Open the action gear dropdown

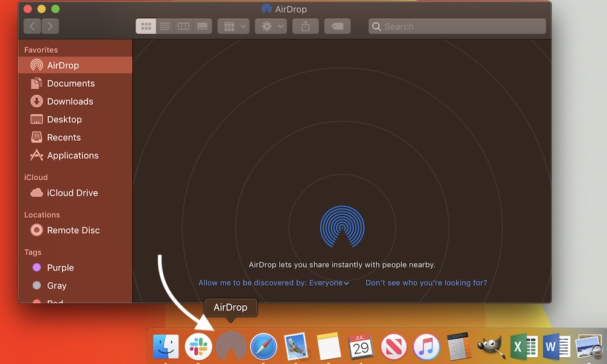point(270,26)
